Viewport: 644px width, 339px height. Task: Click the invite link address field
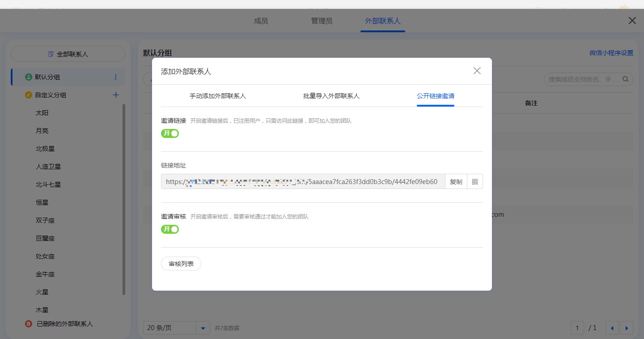[303, 182]
